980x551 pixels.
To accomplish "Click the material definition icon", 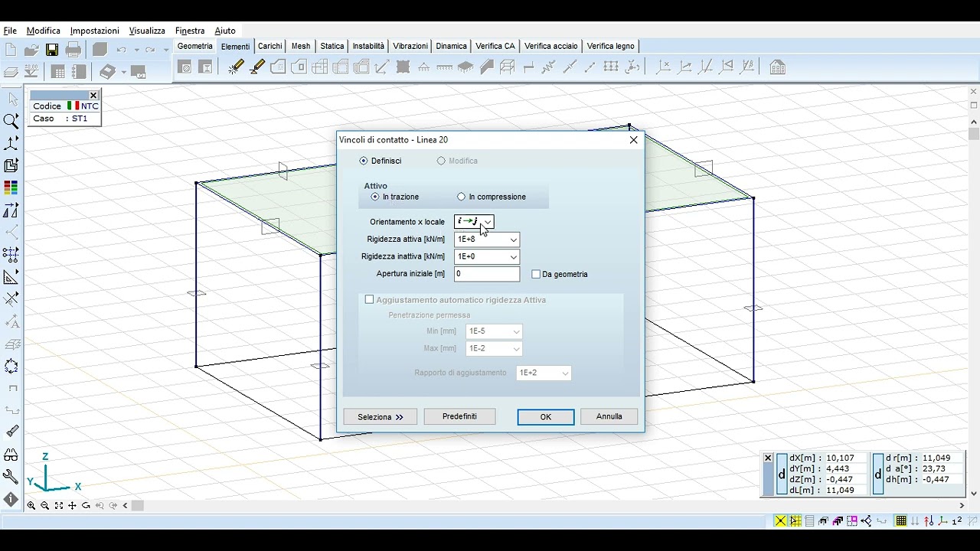I will pyautogui.click(x=185, y=67).
